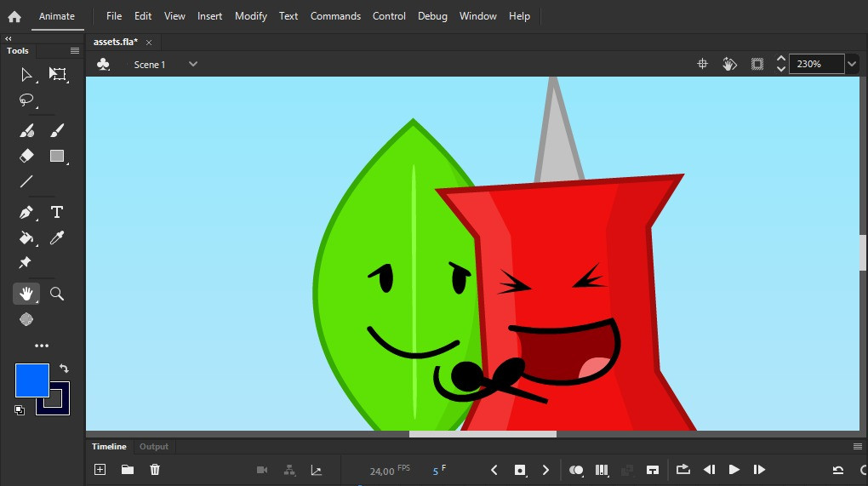Open the Modify menu
This screenshot has height=486, width=868.
pyautogui.click(x=251, y=16)
